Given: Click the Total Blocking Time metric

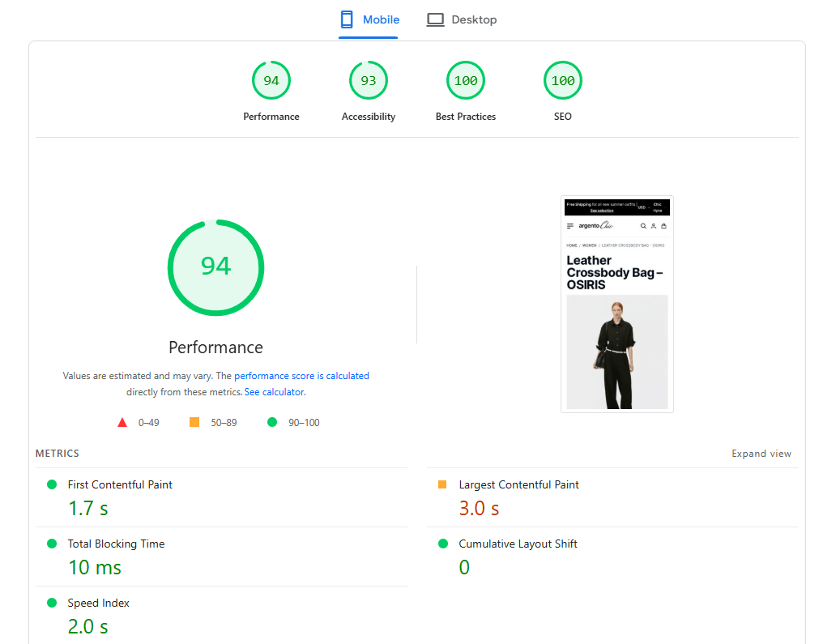Looking at the screenshot, I should tap(116, 544).
